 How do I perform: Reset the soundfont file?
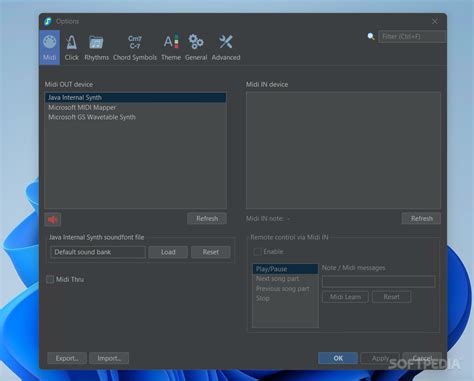[x=211, y=252]
